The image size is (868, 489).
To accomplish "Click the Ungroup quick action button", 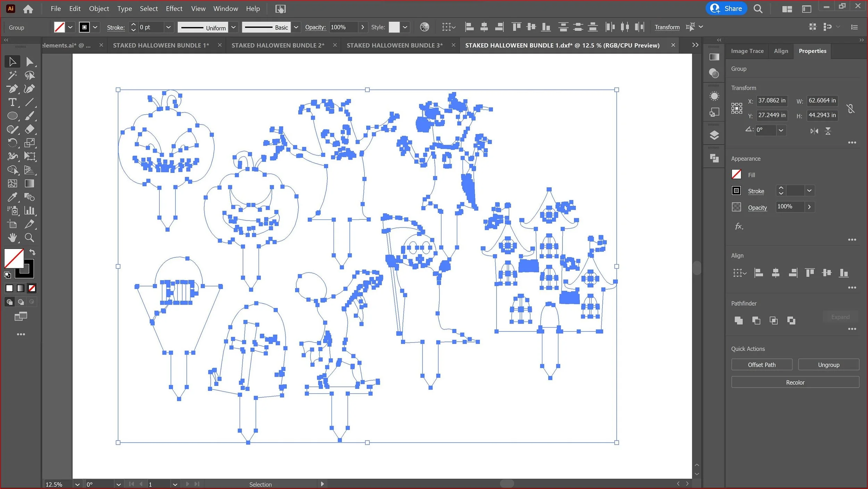I will pyautogui.click(x=828, y=365).
